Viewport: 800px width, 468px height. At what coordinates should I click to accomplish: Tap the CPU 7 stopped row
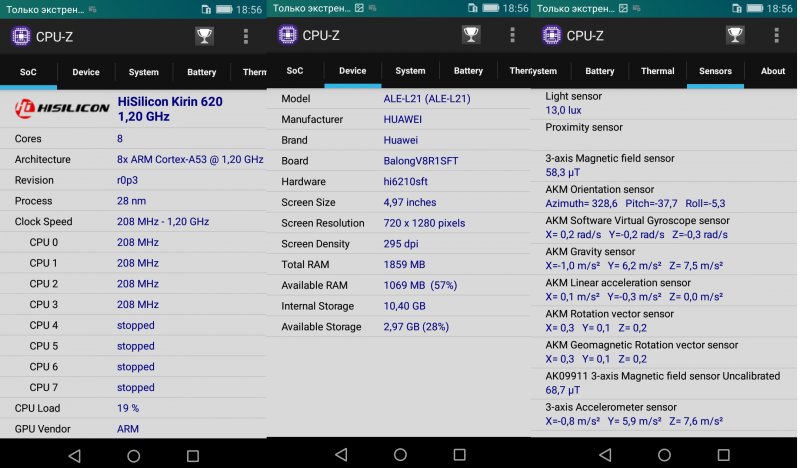pos(133,387)
